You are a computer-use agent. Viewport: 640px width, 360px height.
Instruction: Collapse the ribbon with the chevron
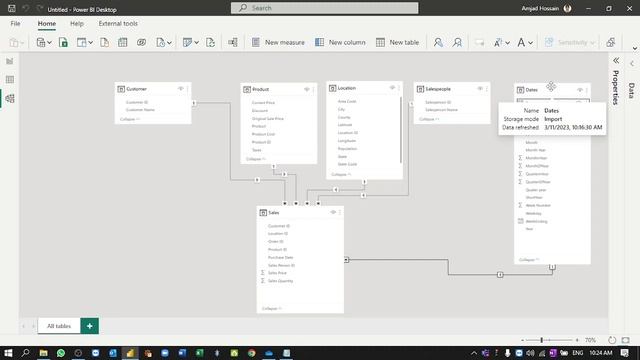coord(635,49)
